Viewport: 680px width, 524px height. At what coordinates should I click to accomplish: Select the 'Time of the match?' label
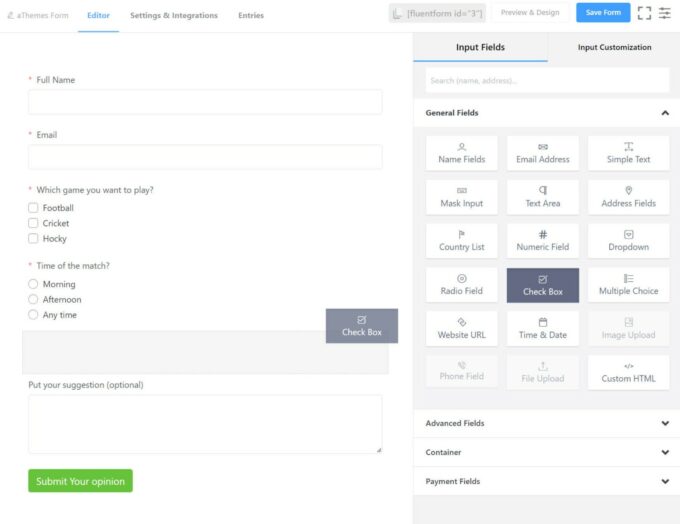pos(73,265)
